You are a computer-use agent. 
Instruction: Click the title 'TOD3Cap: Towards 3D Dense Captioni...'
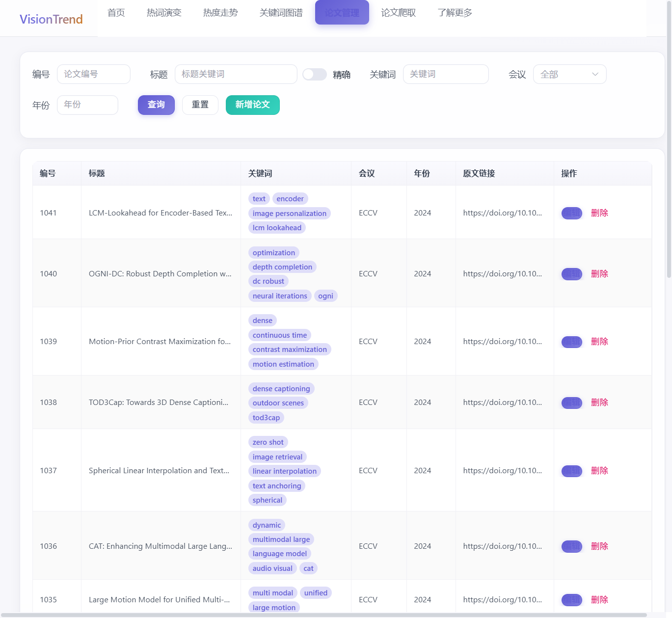pos(159,402)
